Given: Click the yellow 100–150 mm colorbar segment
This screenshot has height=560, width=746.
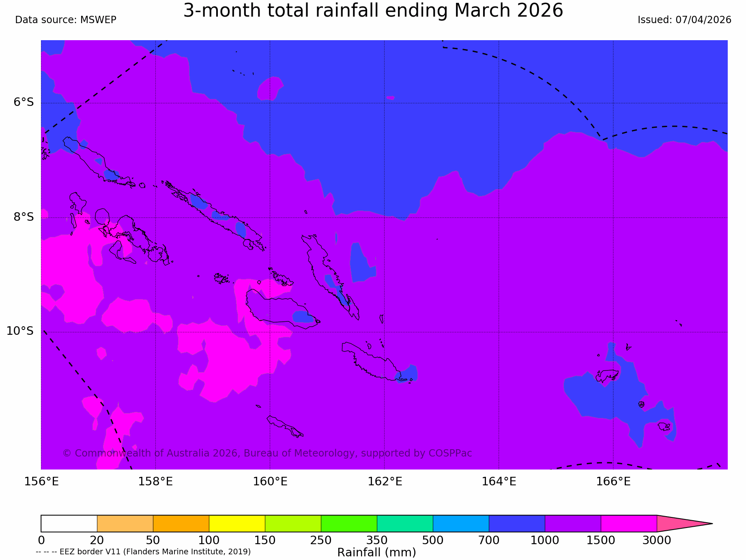Looking at the screenshot, I should coord(237,523).
